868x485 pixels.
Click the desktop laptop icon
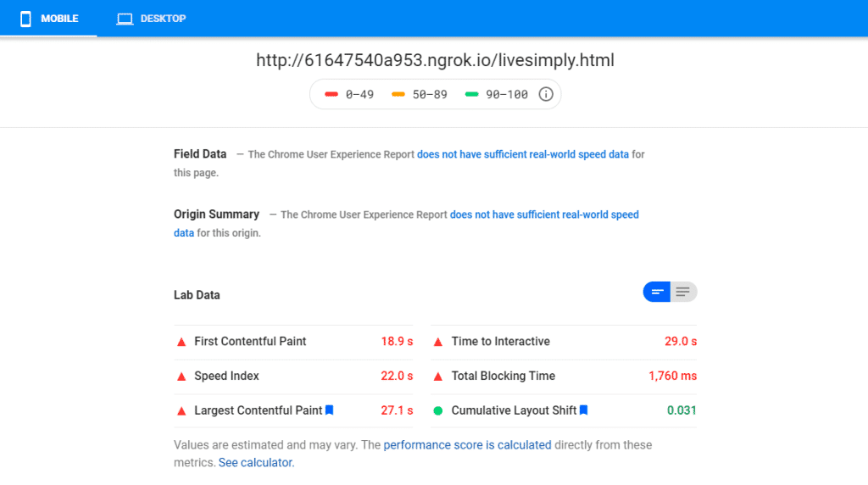[125, 19]
